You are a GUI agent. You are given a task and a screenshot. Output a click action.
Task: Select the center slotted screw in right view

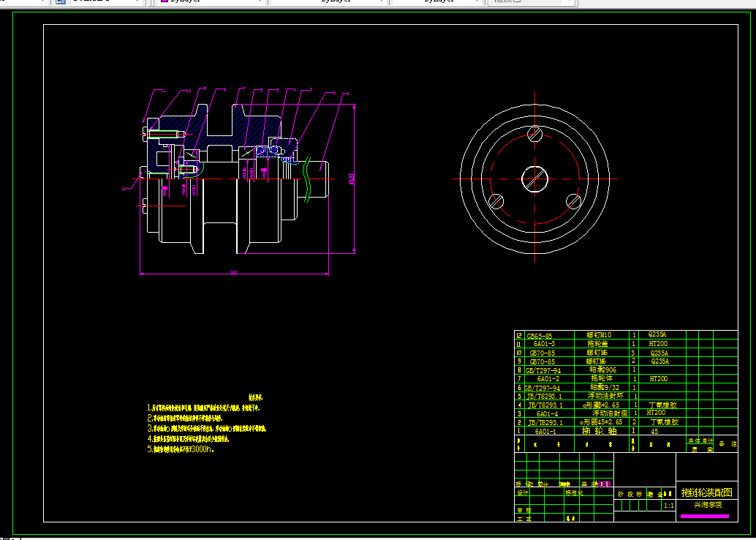coord(534,179)
